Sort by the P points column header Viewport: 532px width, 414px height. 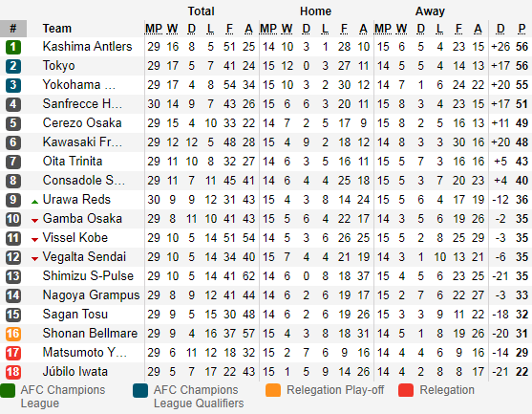521,29
